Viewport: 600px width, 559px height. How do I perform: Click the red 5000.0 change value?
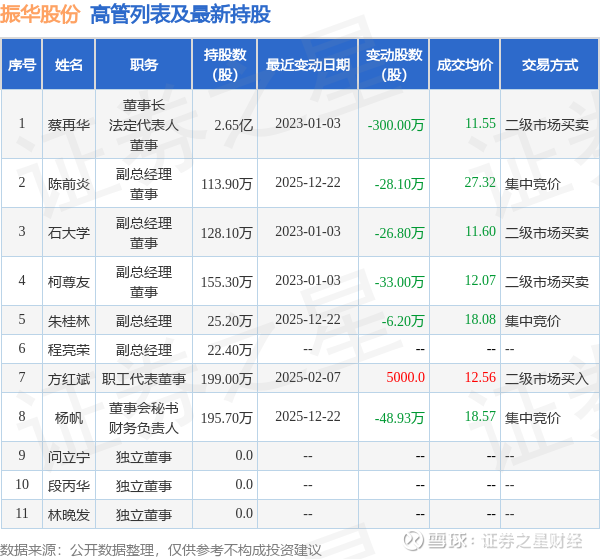pos(406,377)
